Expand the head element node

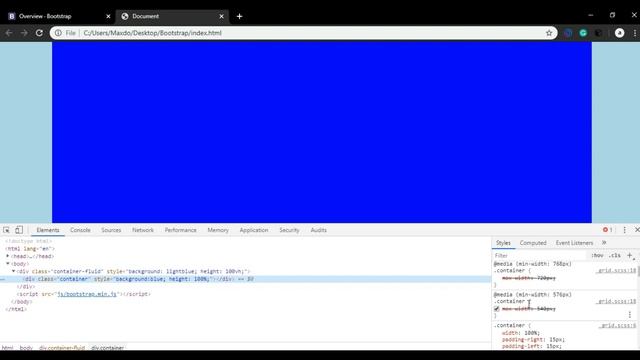8,256
